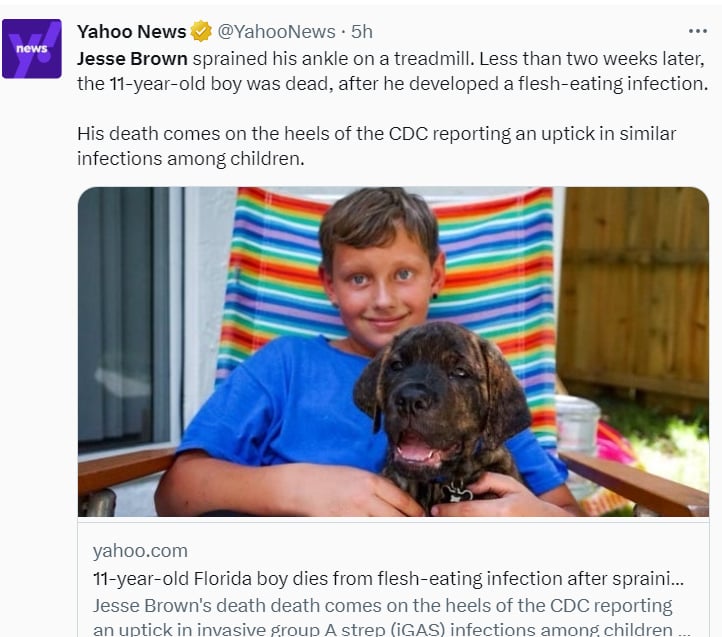The width and height of the screenshot is (722, 637).
Task: Open the 11-year-old Florida boy headline
Action: [388, 579]
